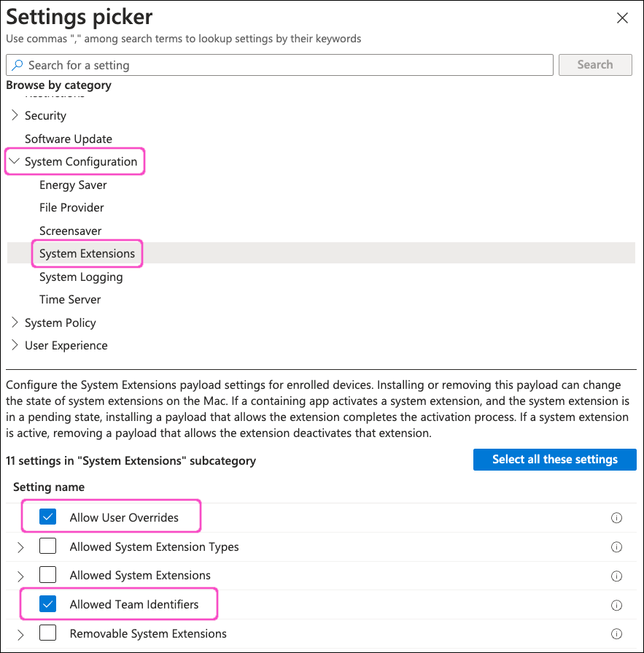Uncheck Allow User Overrides checkbox
Viewport: 644px width, 653px height.
tap(48, 517)
